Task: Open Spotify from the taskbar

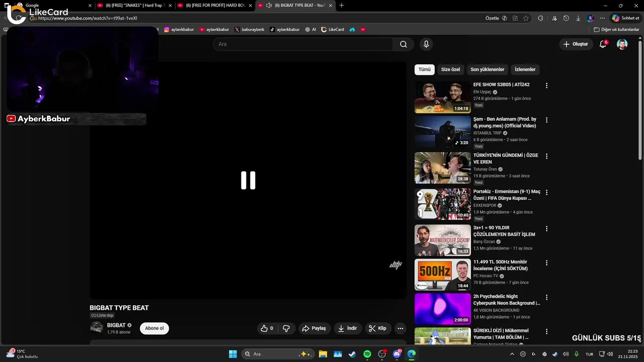Action: tap(367, 354)
